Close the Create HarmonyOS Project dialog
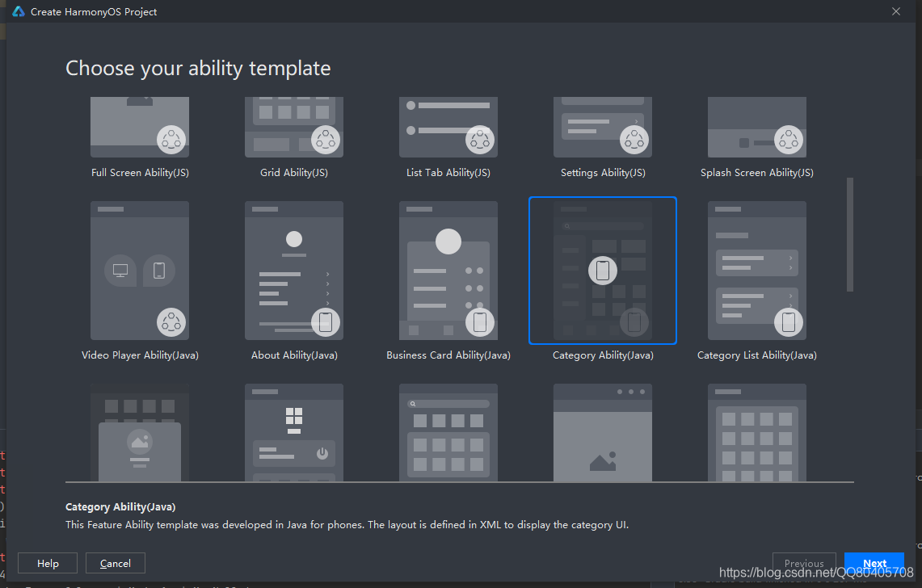The width and height of the screenshot is (922, 588). [x=895, y=12]
